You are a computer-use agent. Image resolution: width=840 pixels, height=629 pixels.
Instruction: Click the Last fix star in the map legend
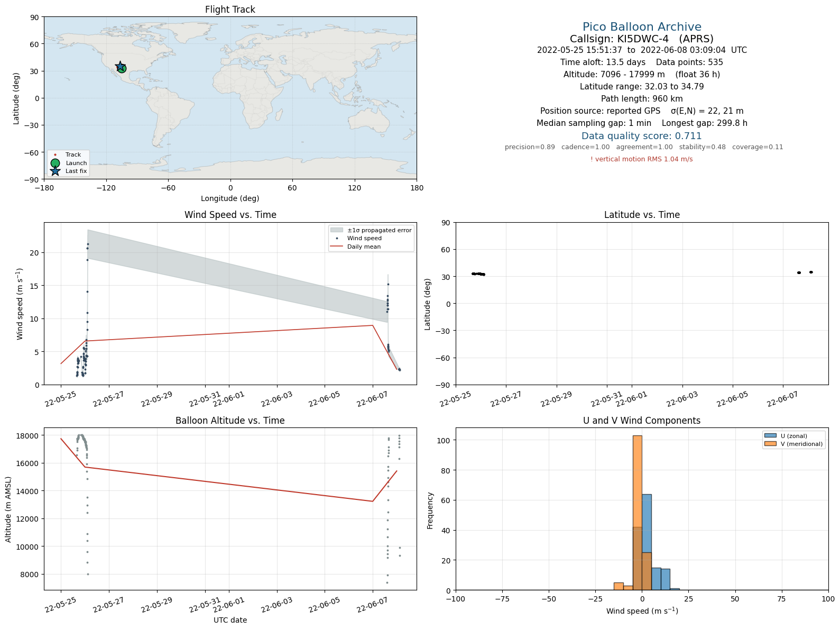tap(55, 171)
